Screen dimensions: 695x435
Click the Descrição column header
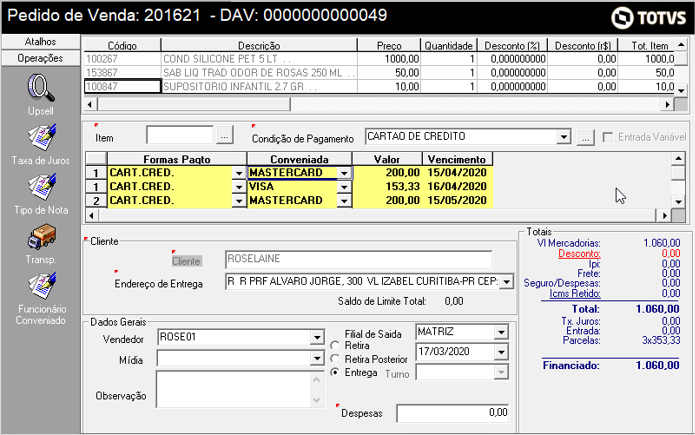pyautogui.click(x=259, y=45)
